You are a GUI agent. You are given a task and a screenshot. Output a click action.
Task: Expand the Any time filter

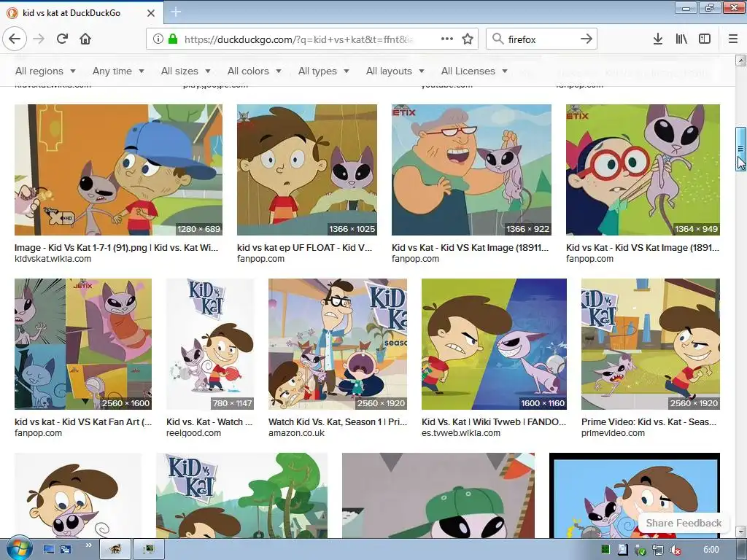click(119, 71)
